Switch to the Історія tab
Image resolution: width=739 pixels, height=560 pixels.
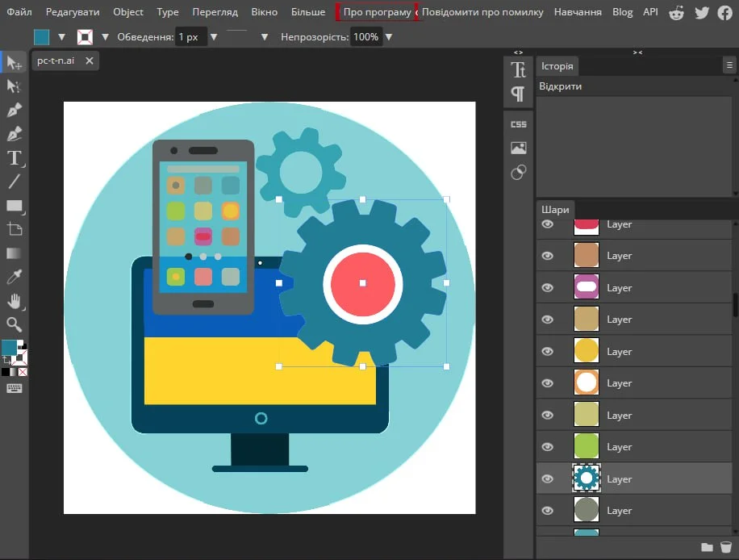click(557, 67)
